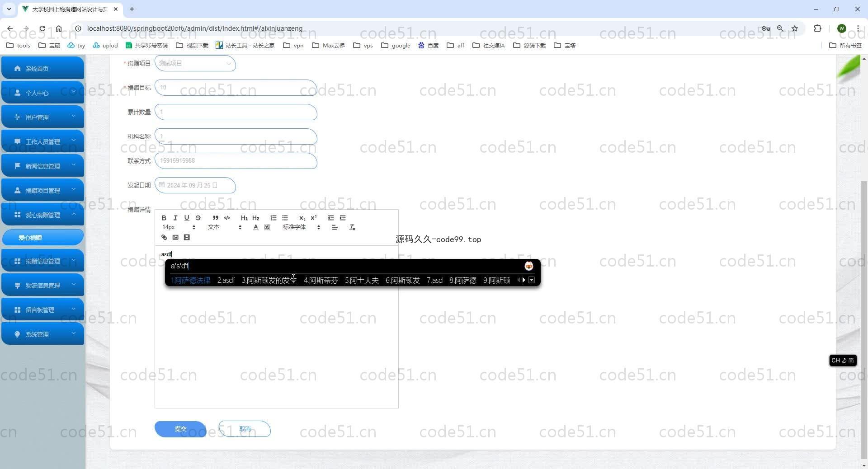Insert a hyperlink in the editor
This screenshot has width=868, height=469.
pyautogui.click(x=164, y=237)
